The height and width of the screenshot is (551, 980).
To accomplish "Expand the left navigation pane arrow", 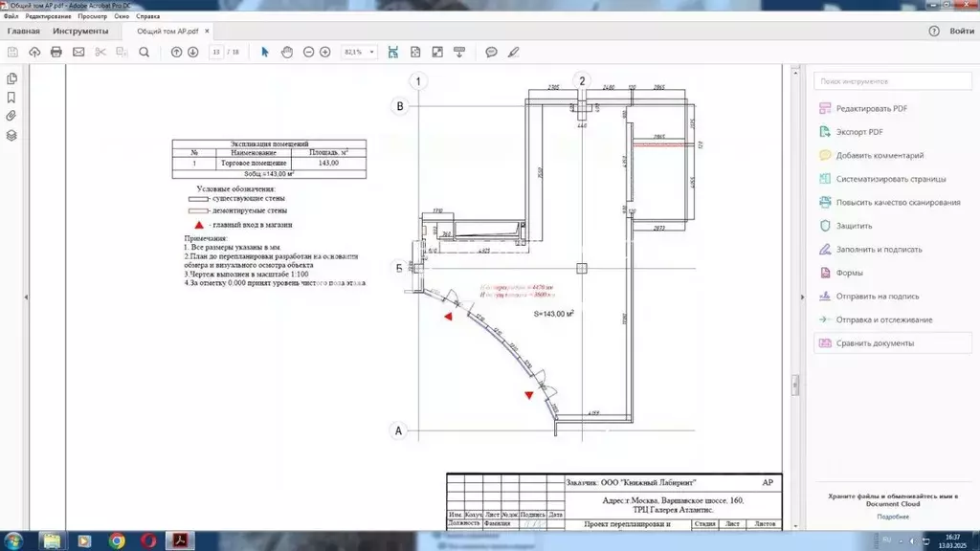I will pos(26,298).
